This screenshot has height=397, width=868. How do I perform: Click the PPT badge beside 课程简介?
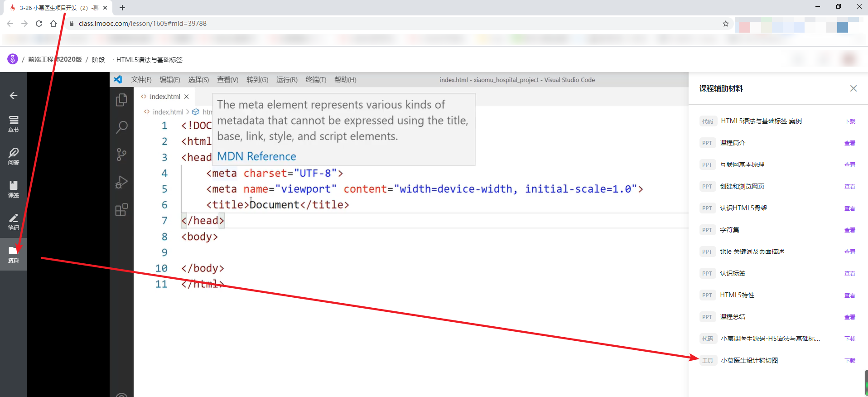707,143
